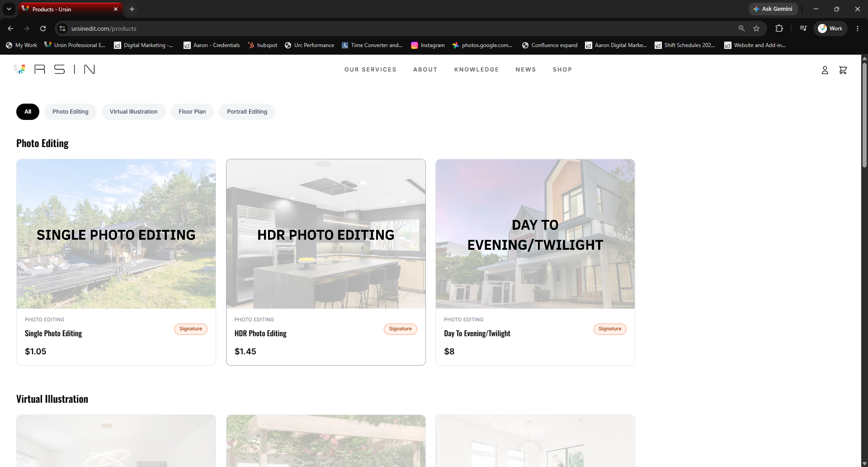This screenshot has height=467, width=868.
Task: Open the Confluence expand bookmark
Action: point(550,45)
